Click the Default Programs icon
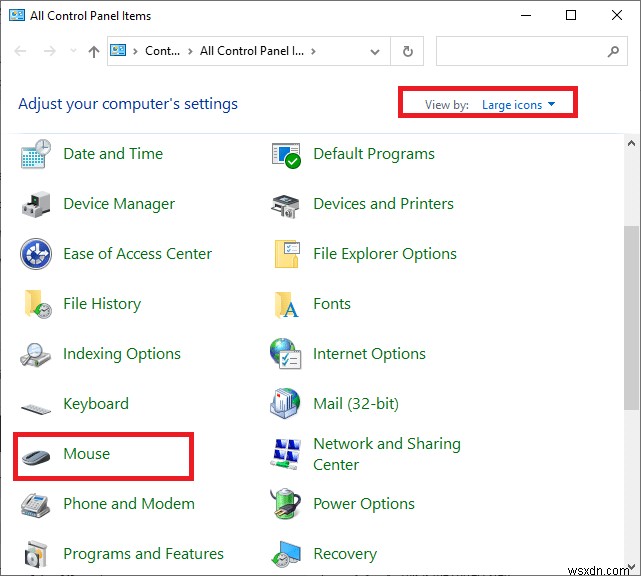641x581 pixels. [286, 155]
